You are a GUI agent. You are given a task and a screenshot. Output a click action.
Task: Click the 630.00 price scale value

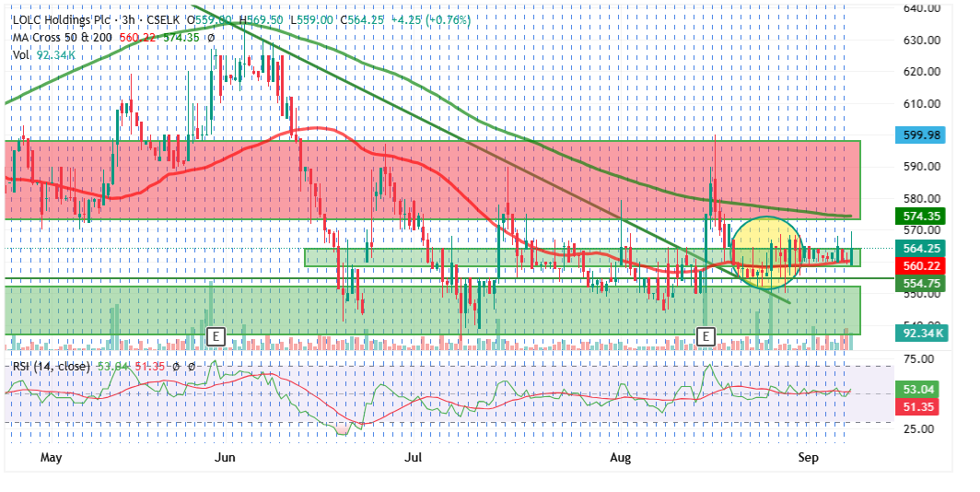(x=922, y=40)
